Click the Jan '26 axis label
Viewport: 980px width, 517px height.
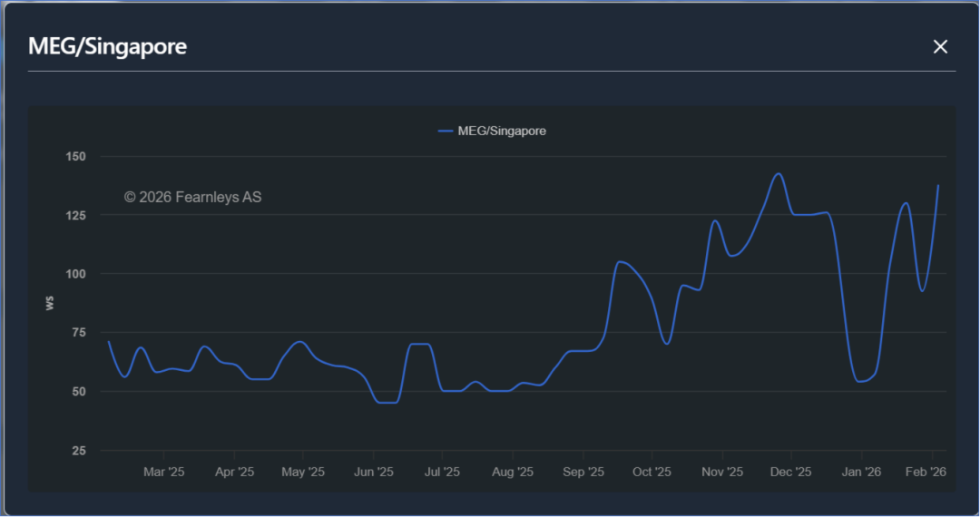tap(861, 472)
